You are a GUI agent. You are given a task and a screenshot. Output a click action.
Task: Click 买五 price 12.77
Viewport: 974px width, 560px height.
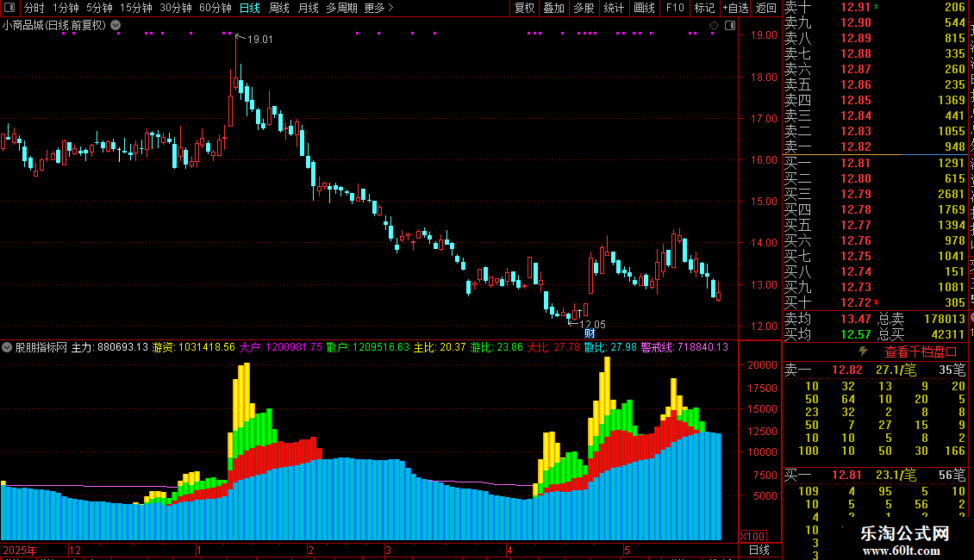click(x=855, y=225)
